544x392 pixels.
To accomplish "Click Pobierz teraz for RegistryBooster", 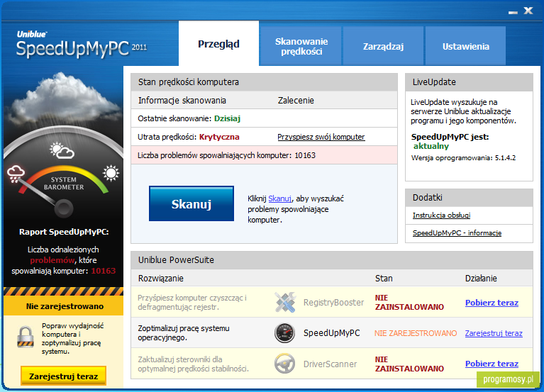I will tap(492, 303).
